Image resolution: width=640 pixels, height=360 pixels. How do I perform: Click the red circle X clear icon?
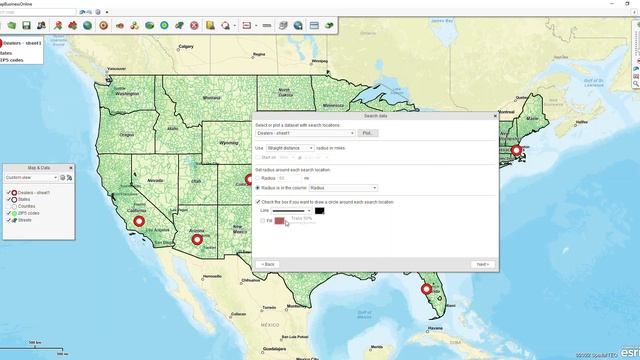[x=194, y=25]
